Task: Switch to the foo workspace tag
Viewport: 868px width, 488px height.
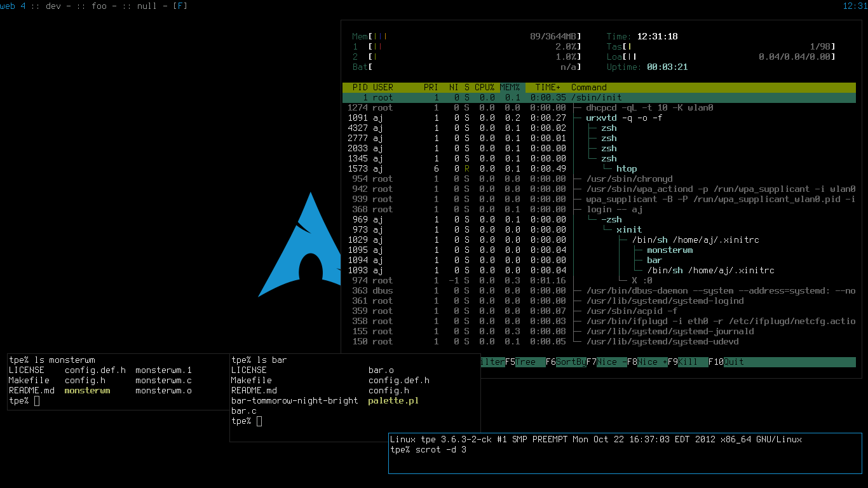Action: pyautogui.click(x=99, y=6)
